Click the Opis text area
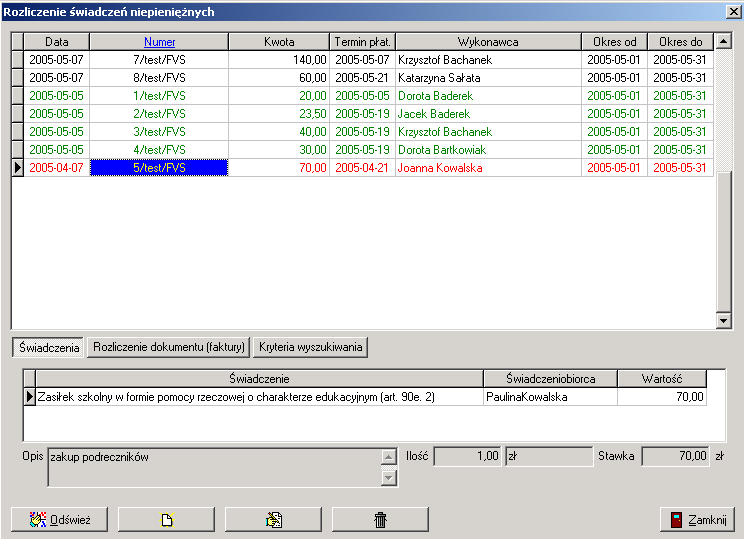This screenshot has height=539, width=744. pyautogui.click(x=214, y=467)
